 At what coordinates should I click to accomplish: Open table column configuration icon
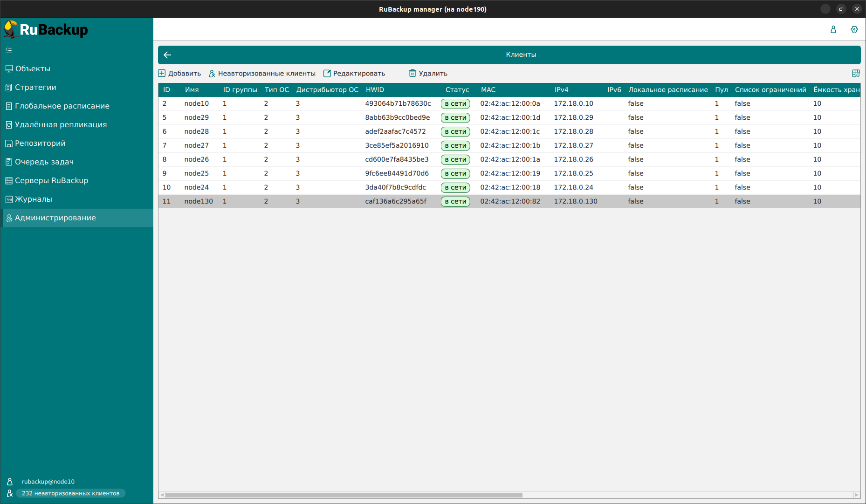click(856, 74)
